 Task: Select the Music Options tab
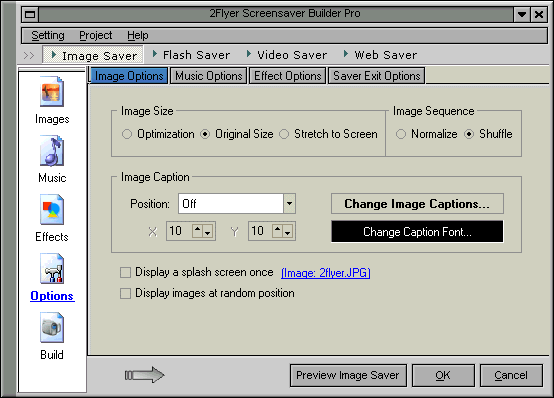208,76
